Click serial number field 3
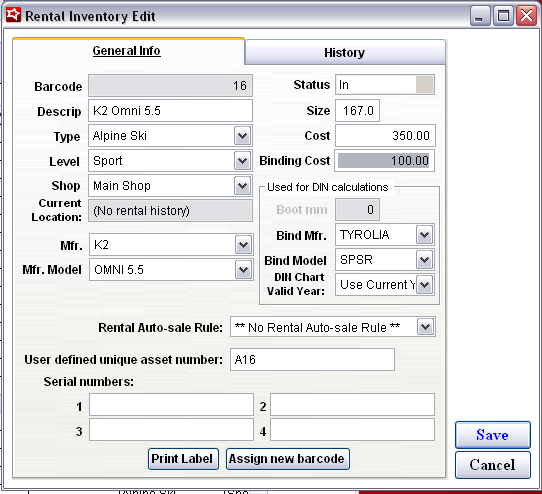 click(171, 430)
